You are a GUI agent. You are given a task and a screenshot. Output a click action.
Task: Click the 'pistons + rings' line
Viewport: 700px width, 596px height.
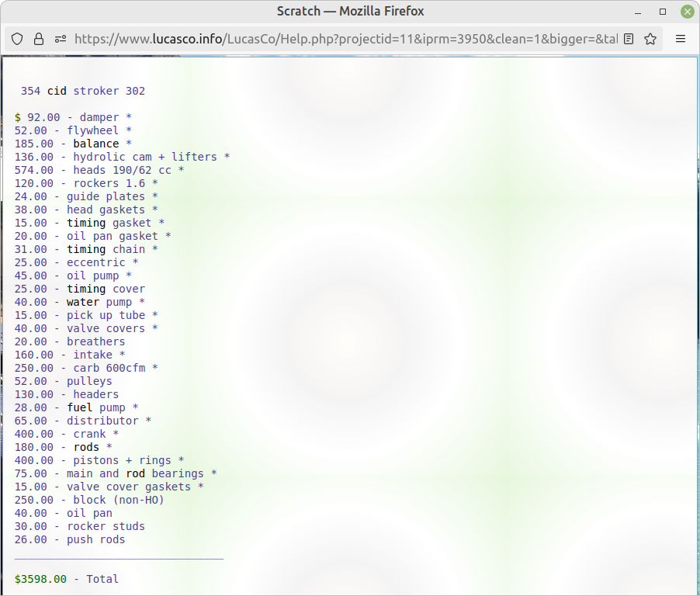pos(99,460)
